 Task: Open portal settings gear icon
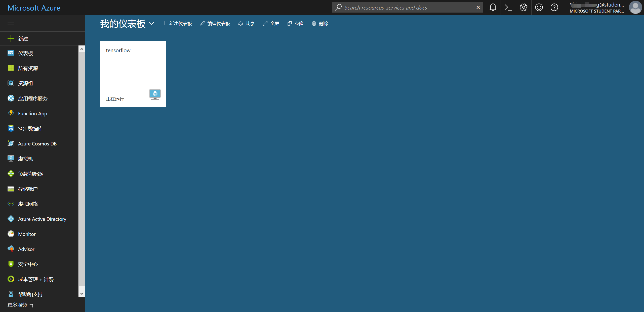point(524,8)
